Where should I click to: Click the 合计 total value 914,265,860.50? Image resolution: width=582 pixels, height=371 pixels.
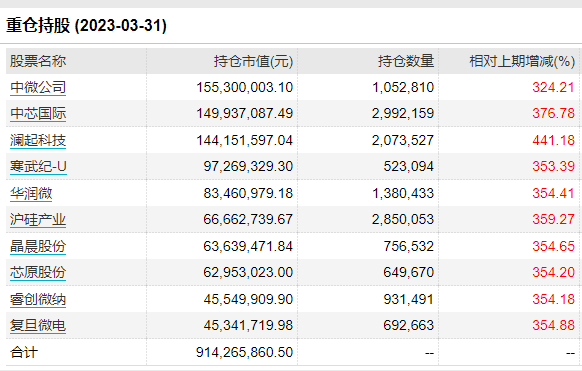245,352
